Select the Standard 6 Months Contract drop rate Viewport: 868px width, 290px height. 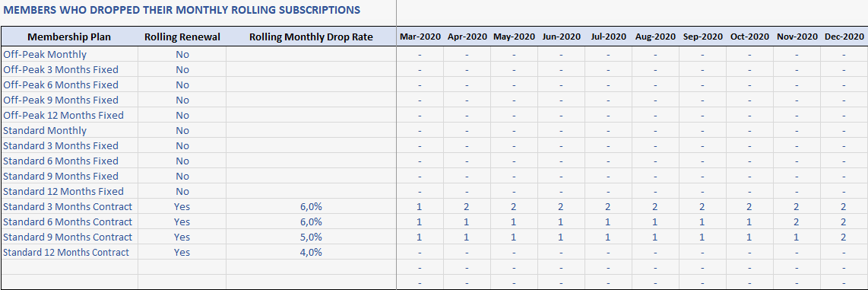tap(311, 221)
